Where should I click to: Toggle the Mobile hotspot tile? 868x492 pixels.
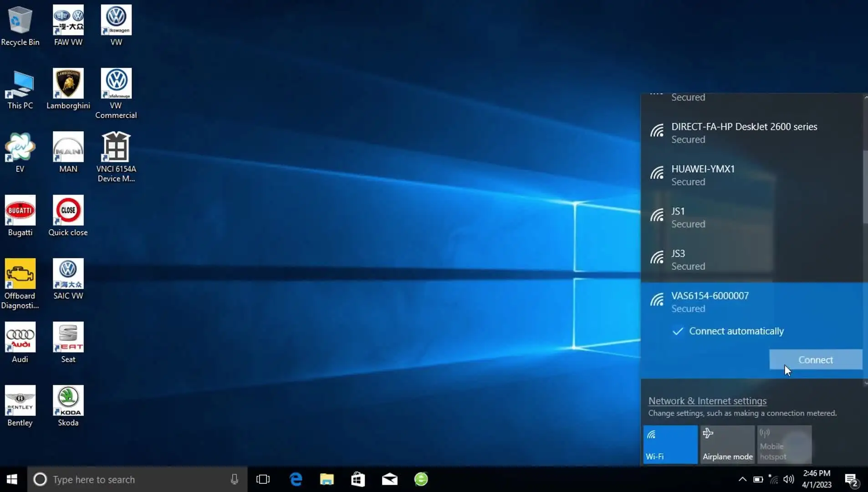point(784,445)
